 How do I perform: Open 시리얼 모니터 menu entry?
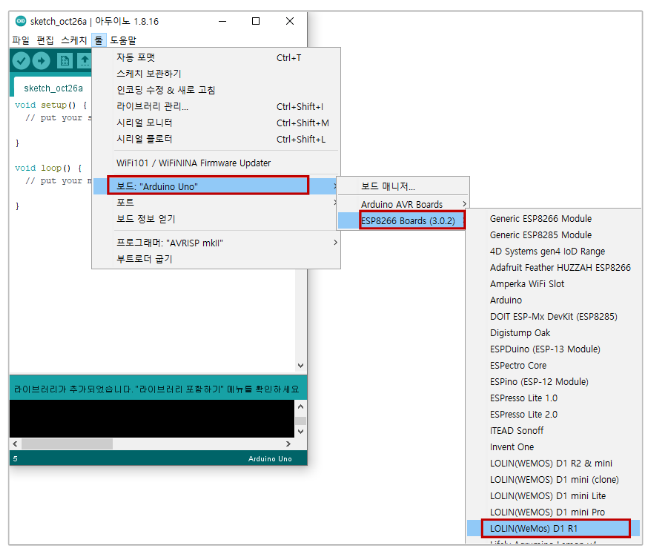coord(216,123)
